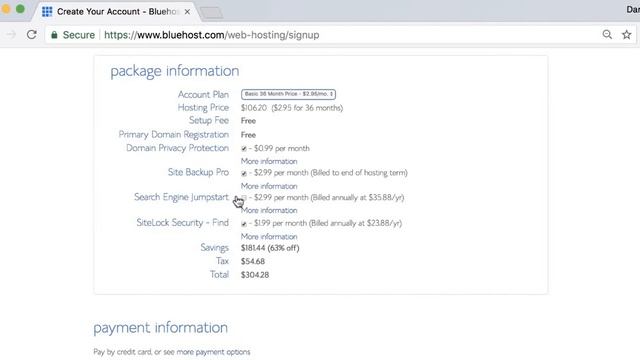
Task: Click the Tax value $54.68
Action: pyautogui.click(x=253, y=261)
